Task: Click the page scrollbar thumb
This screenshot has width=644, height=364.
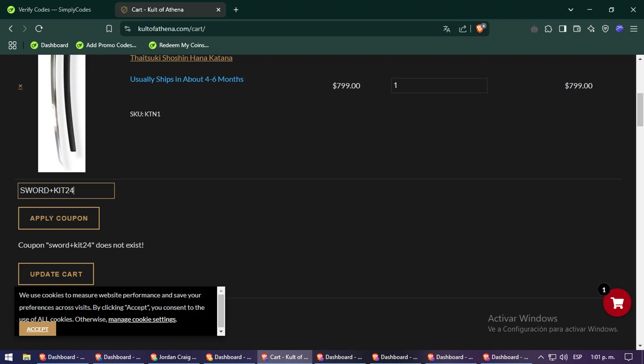Action: [x=640, y=110]
